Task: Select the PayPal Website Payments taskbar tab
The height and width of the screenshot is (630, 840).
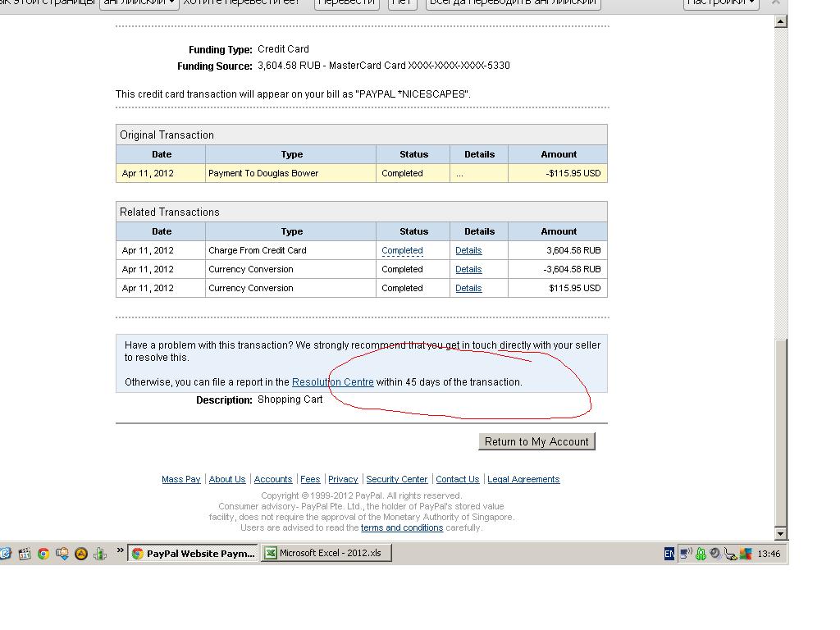Action: [194, 553]
